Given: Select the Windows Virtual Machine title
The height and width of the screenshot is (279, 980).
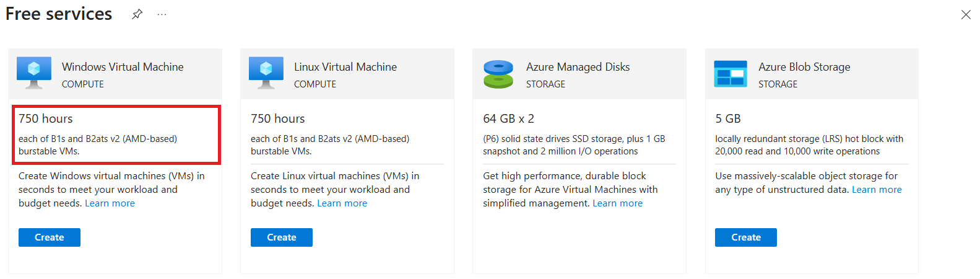Looking at the screenshot, I should pos(123,67).
